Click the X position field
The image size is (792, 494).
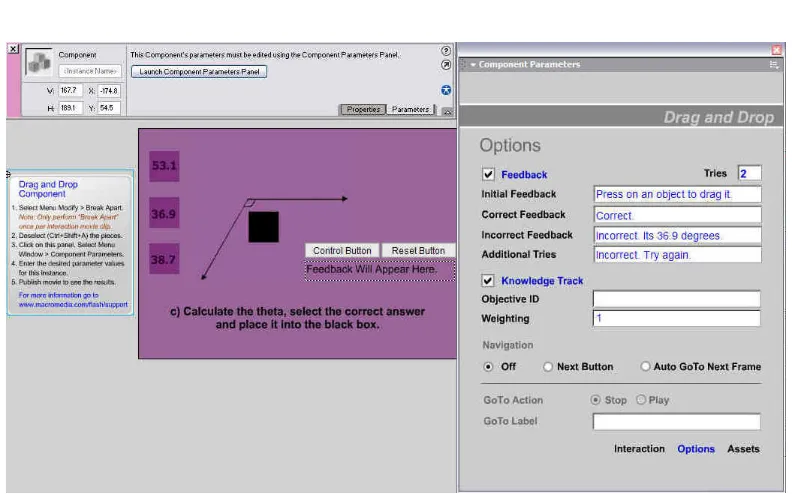pyautogui.click(x=109, y=90)
